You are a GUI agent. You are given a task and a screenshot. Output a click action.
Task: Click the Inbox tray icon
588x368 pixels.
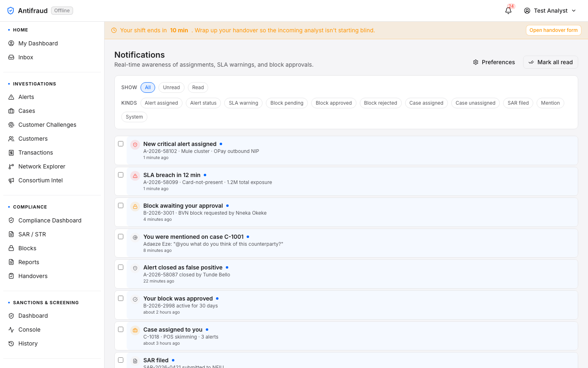pos(11,57)
